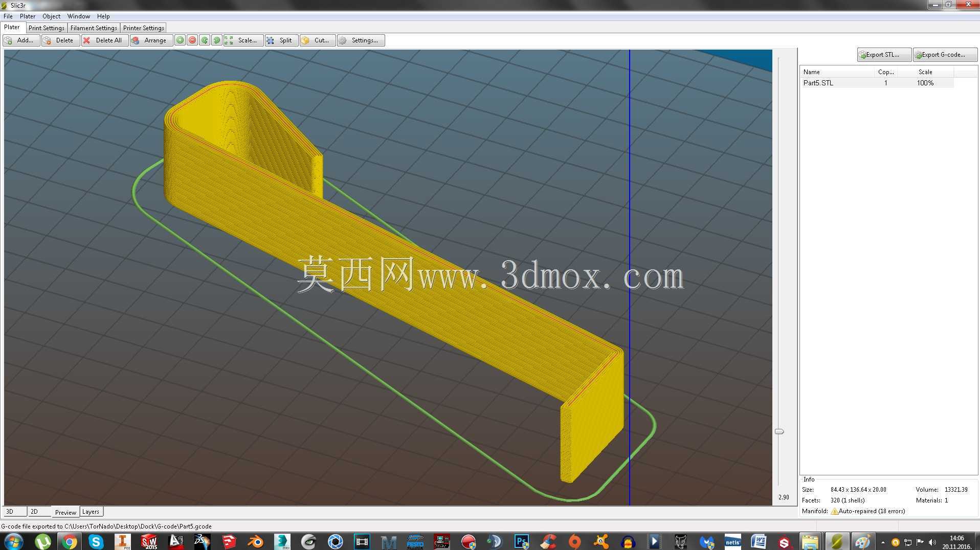
Task: Switch to the Printer Settings tab
Action: click(144, 28)
